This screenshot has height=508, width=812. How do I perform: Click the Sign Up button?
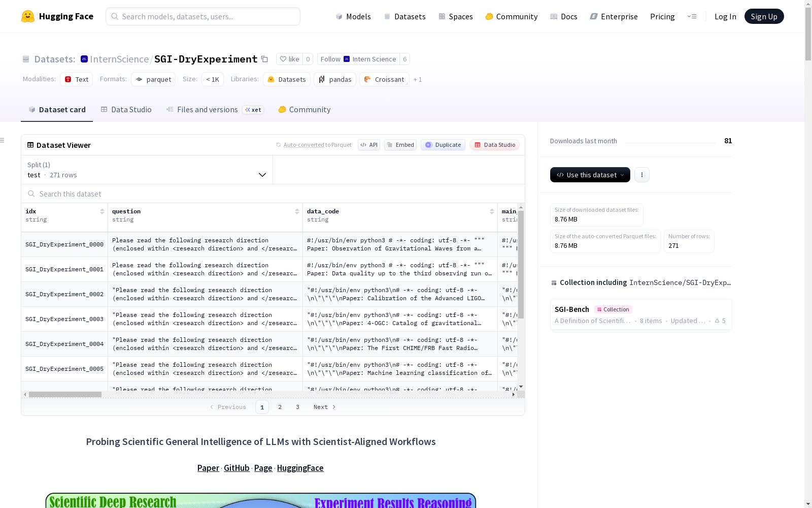coord(764,16)
